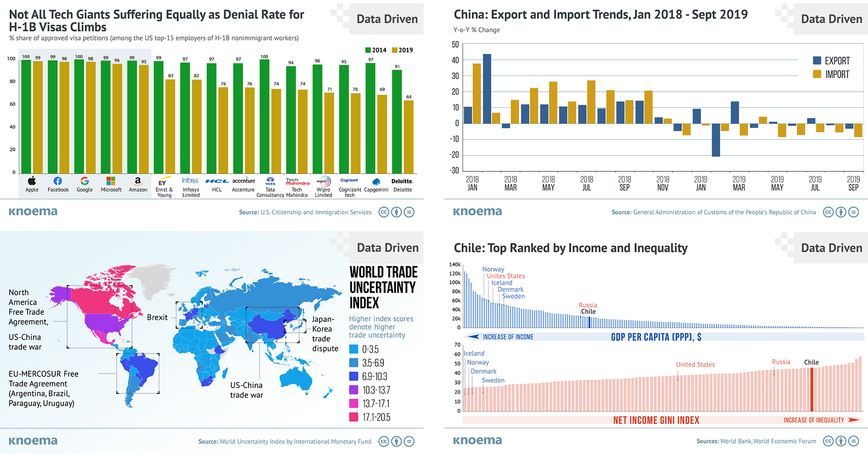Click the yellow IMPORT legend swatch
Image resolution: width=868 pixels, height=456 pixels.
tap(817, 74)
